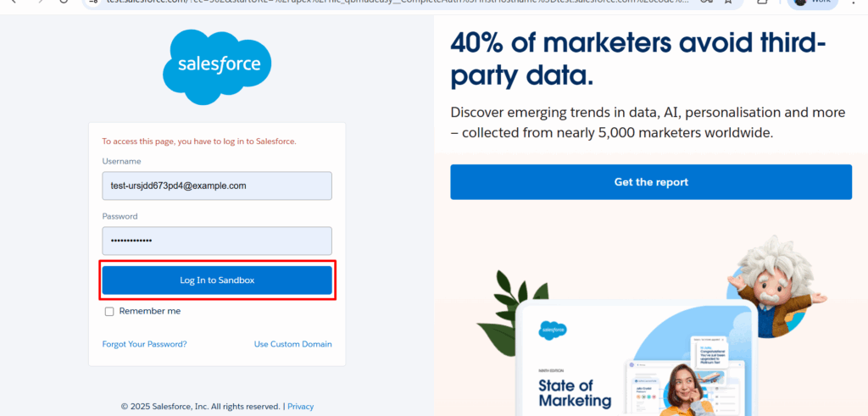Click the Remember me label text

pyautogui.click(x=149, y=311)
